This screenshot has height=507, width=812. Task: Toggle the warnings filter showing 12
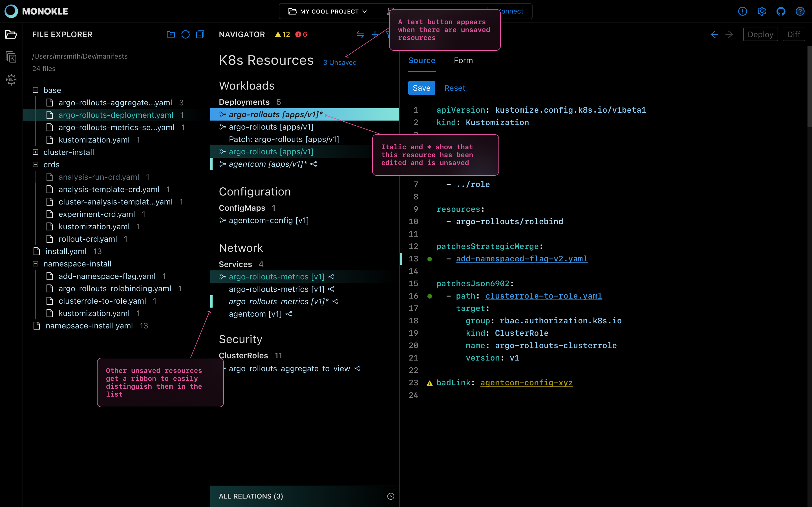coord(282,34)
